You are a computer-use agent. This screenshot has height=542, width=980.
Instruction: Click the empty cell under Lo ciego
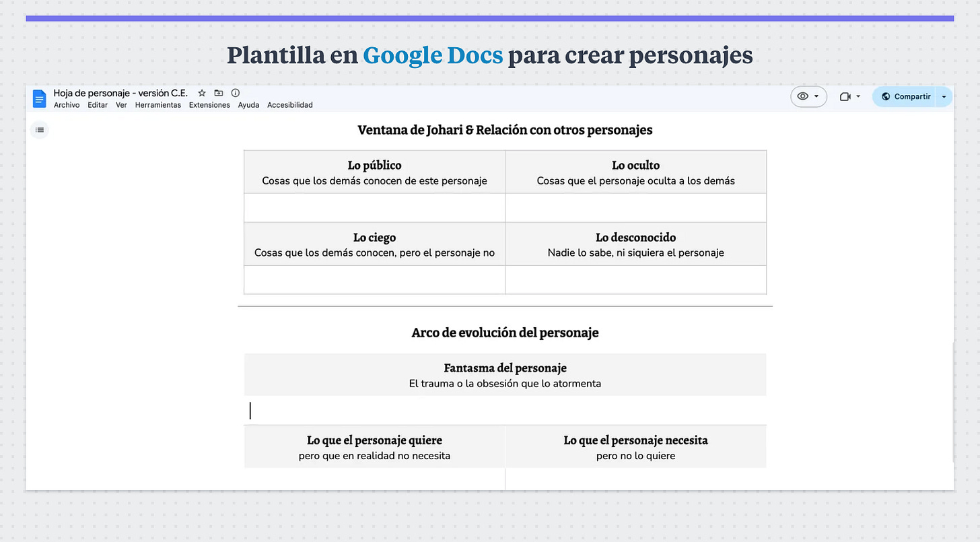click(x=374, y=279)
